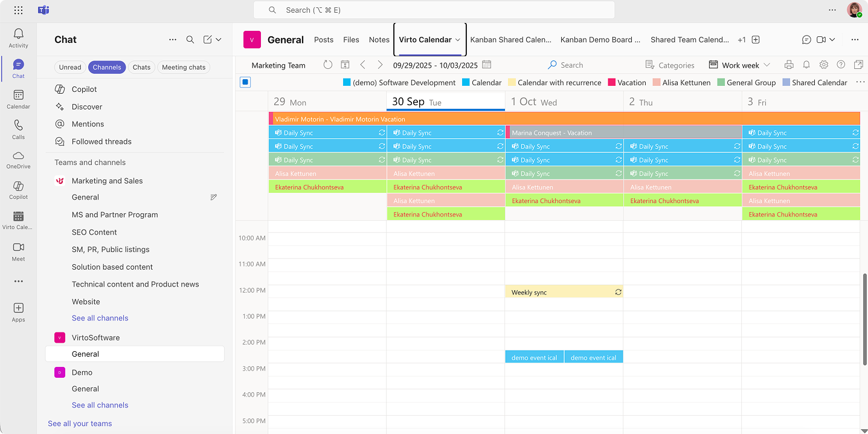
Task: Click See all your teams link
Action: (x=80, y=424)
